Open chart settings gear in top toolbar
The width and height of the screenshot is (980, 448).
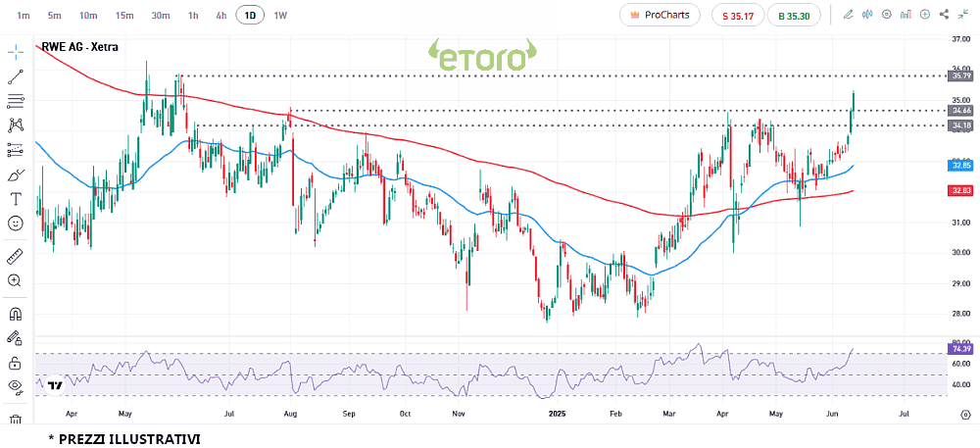coord(886,15)
